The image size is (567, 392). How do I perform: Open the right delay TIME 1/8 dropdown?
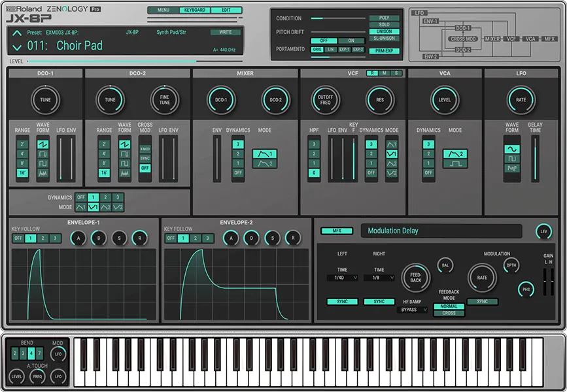(379, 278)
